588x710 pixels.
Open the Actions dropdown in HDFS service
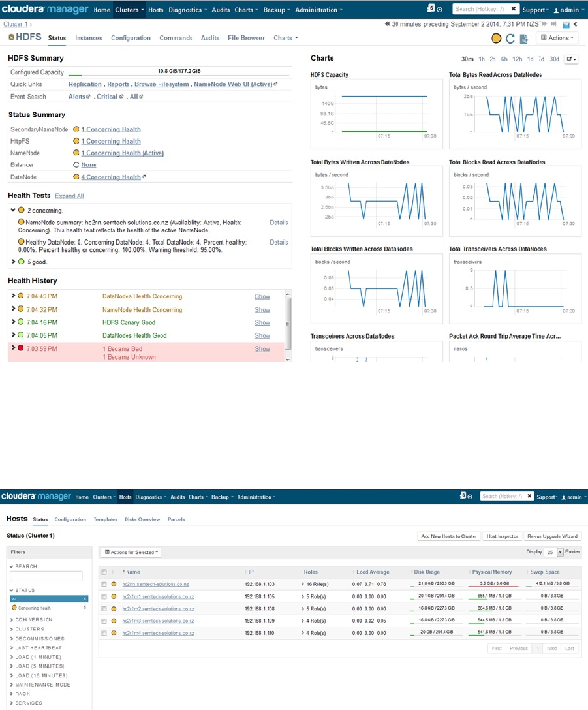[557, 38]
